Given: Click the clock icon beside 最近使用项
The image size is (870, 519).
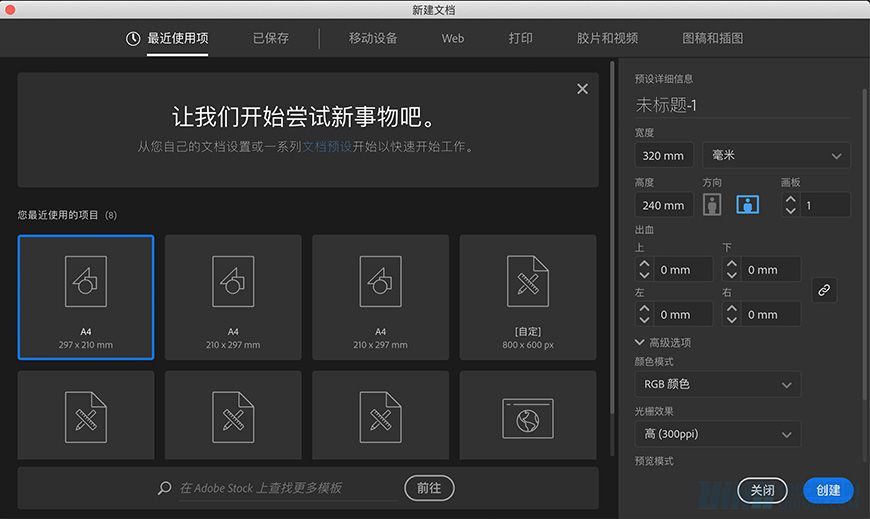Looking at the screenshot, I should click(x=133, y=38).
